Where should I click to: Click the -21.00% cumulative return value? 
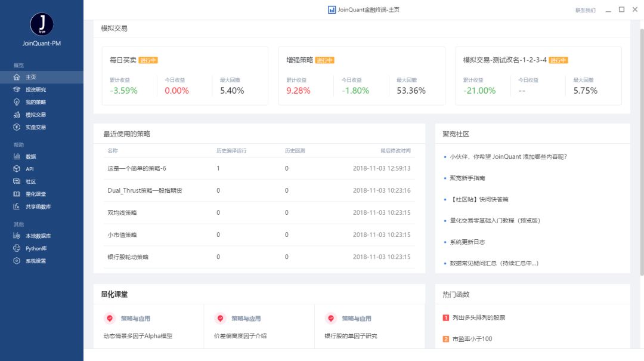click(479, 91)
